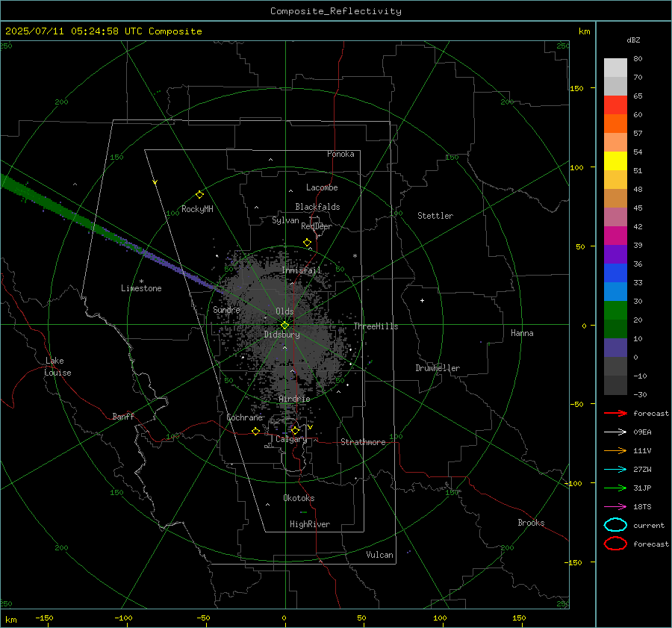Click the Brooks label
Viewport: 672px width, 628px height.
(531, 523)
